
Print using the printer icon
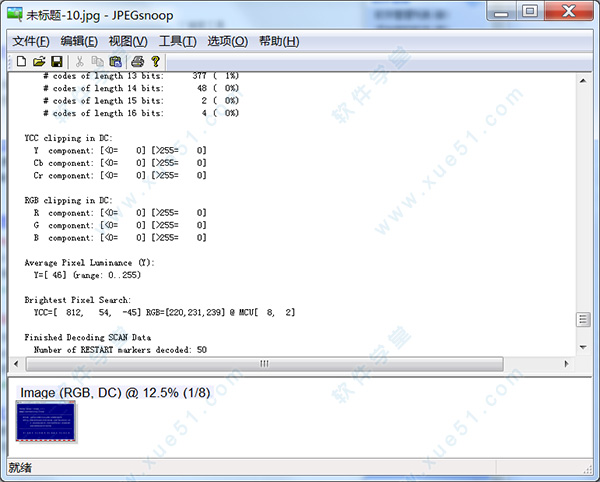tap(138, 61)
